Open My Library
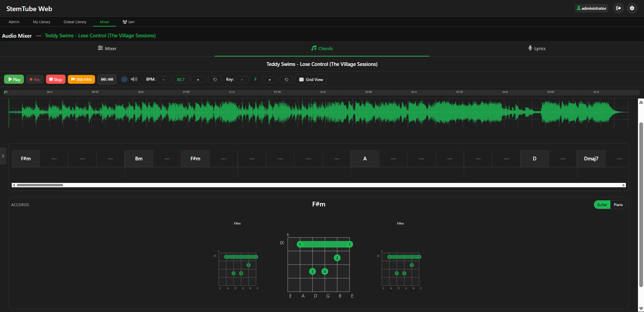This screenshot has width=644, height=312. [x=42, y=22]
